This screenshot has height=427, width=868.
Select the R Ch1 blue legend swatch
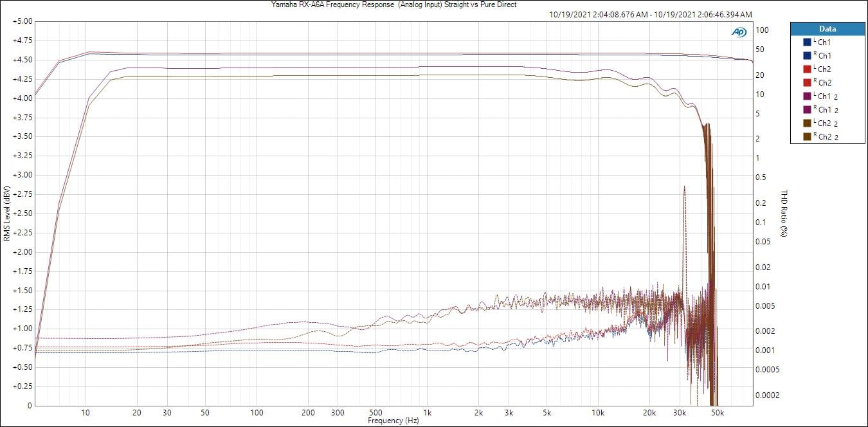tap(807, 56)
